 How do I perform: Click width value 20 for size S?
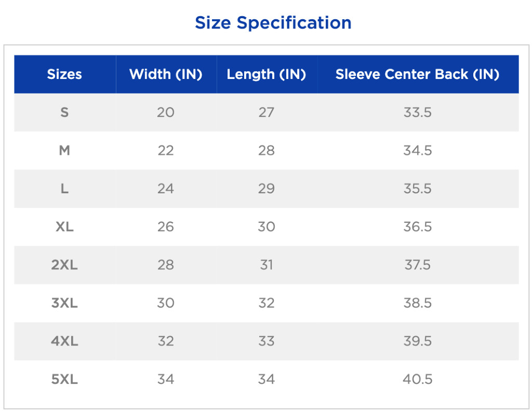166,112
